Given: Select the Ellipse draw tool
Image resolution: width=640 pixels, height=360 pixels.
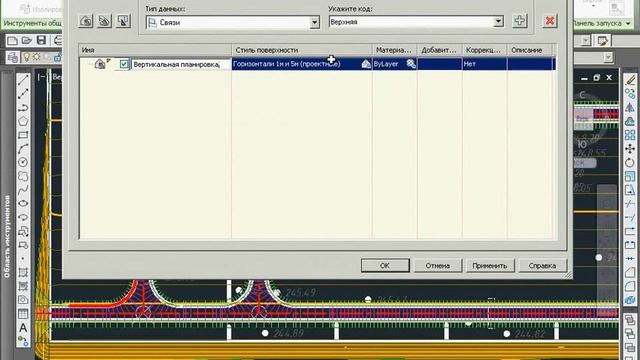Looking at the screenshot, I should pyautogui.click(x=23, y=203).
